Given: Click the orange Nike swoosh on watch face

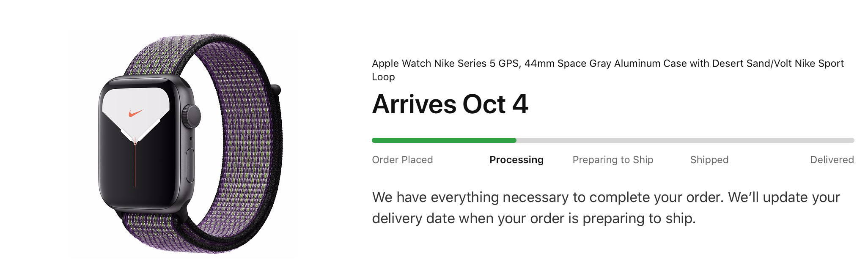Looking at the screenshot, I should (136, 113).
